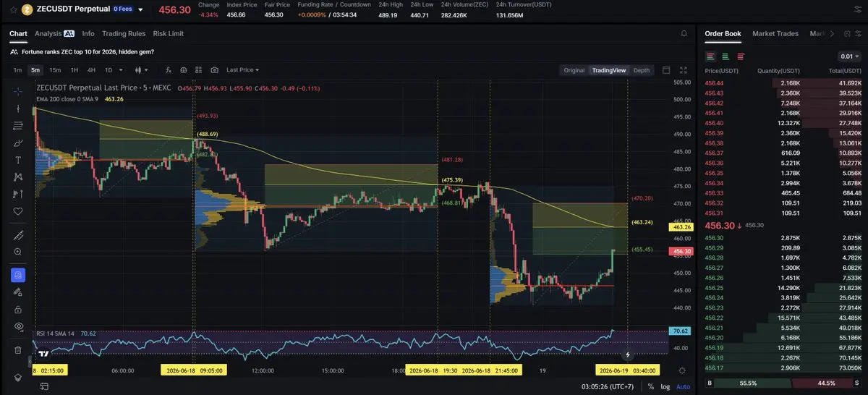Click the 456.44 ask price row
Screen dimensions: 868x395
tap(785, 83)
